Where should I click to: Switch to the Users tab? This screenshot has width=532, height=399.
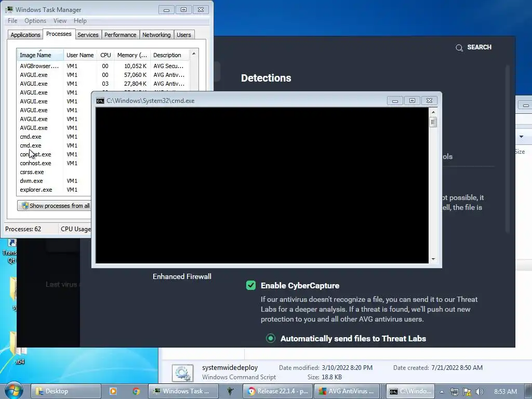pos(183,35)
